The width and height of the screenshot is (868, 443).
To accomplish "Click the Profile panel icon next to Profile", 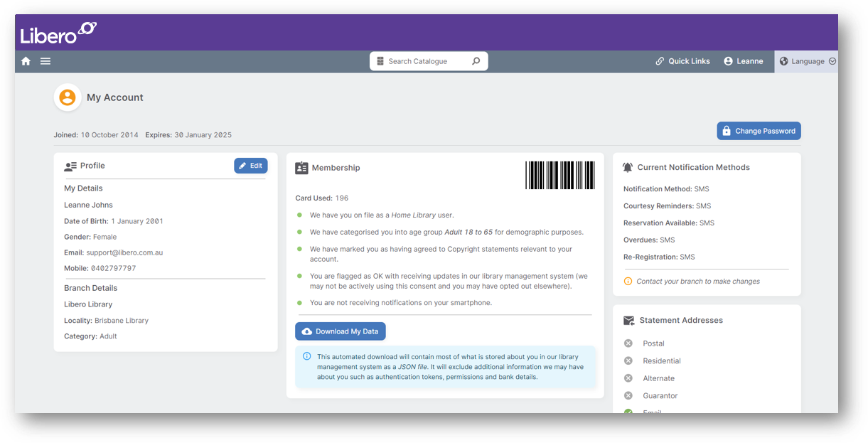I will pyautogui.click(x=68, y=166).
